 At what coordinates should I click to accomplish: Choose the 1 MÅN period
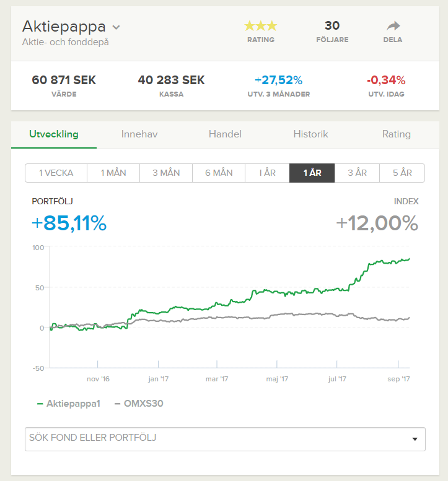[x=113, y=173]
